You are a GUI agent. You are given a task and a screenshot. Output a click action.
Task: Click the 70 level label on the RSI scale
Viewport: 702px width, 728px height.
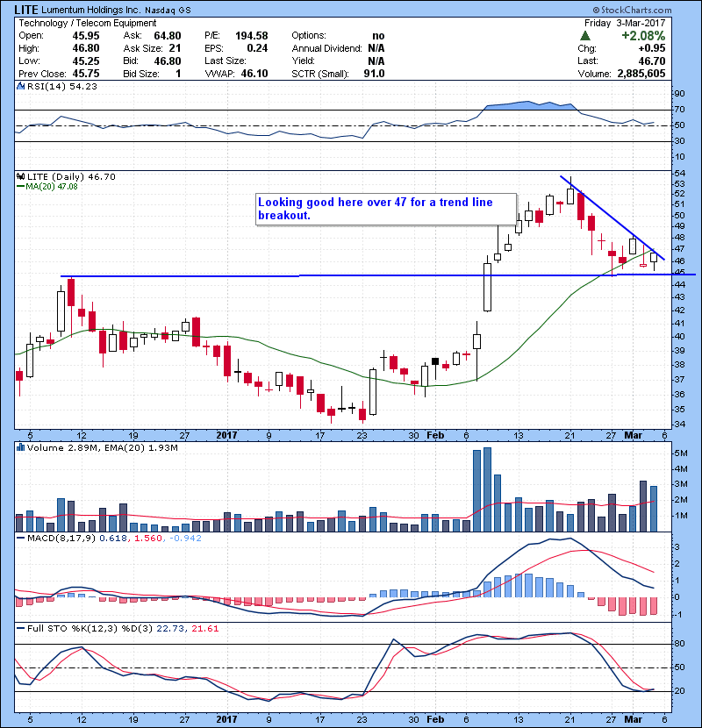point(679,110)
